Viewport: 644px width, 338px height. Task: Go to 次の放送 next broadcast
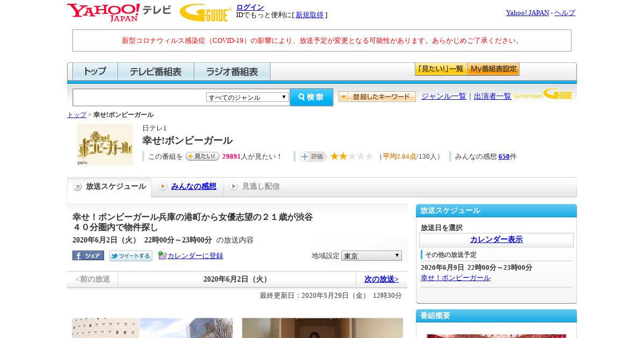[x=382, y=279]
